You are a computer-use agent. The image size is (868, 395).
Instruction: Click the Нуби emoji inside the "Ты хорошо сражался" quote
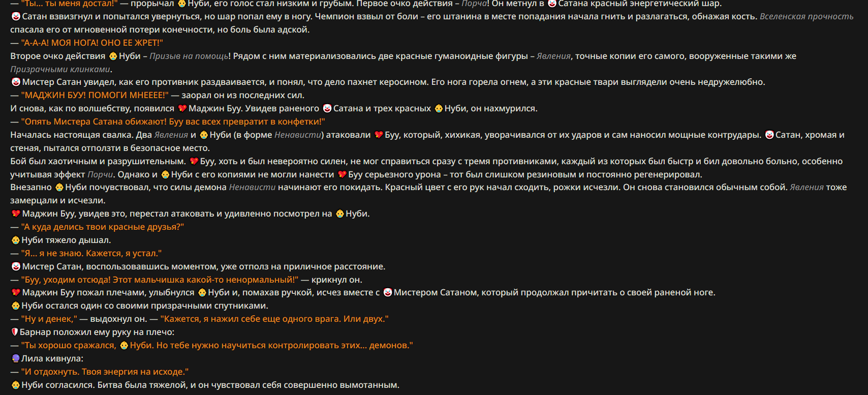124,345
